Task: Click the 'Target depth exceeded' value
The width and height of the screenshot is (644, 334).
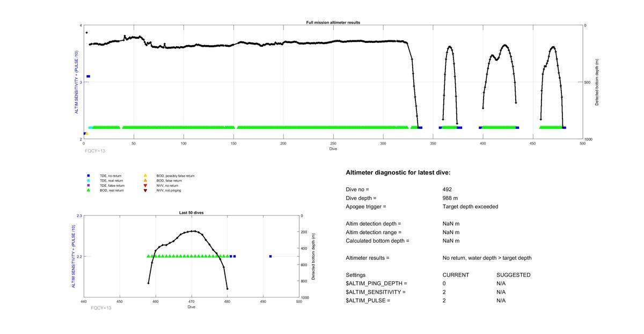Action: click(471, 207)
